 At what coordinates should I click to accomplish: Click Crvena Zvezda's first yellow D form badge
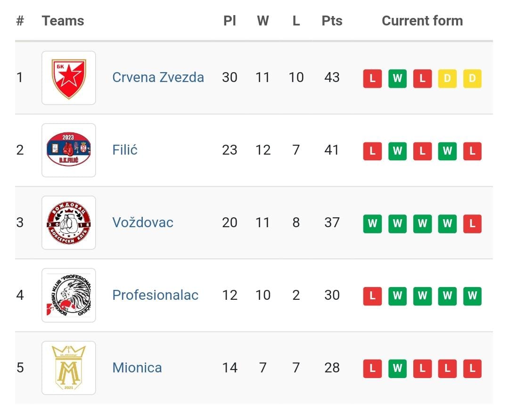447,79
